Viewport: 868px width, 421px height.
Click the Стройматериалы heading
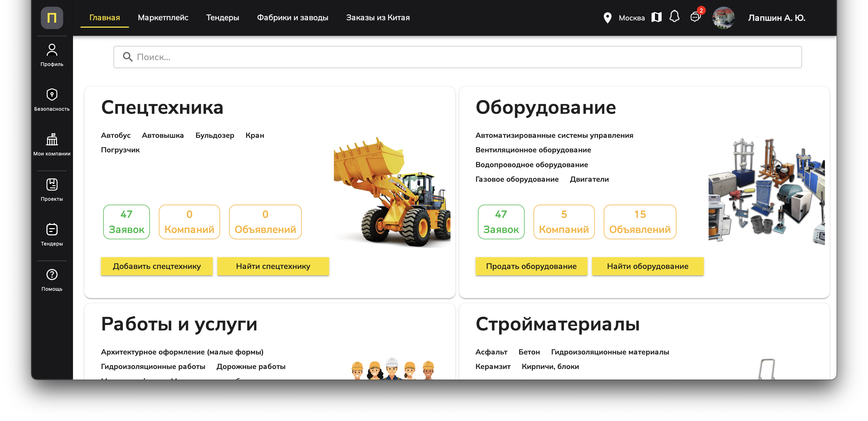point(557,324)
